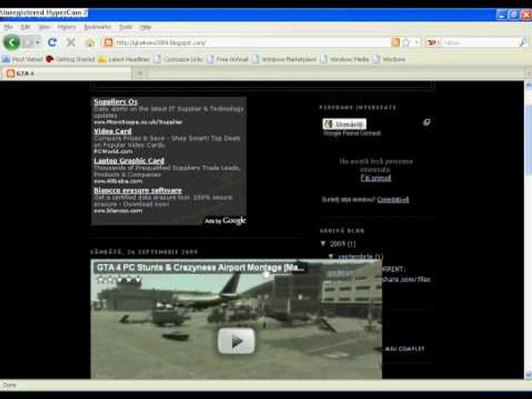The height and width of the screenshot is (399, 532).
Task: Click the page scrollbar down arrow
Action: 528,374
